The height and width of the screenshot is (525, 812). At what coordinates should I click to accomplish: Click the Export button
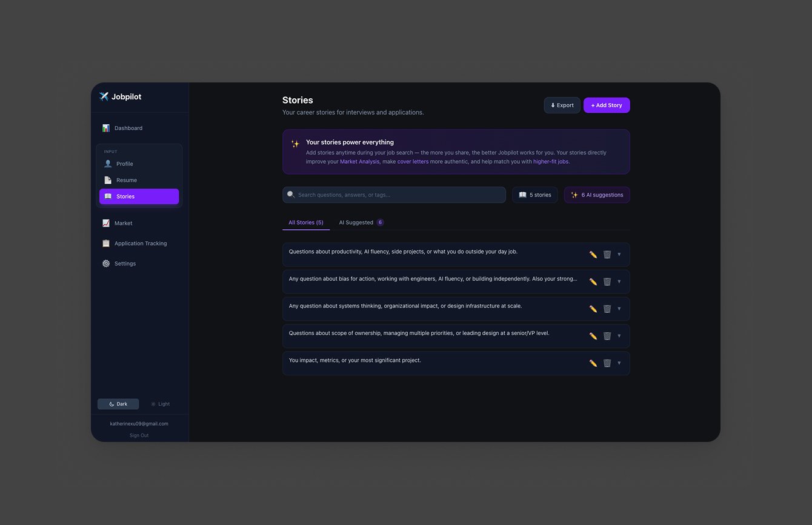click(x=562, y=105)
